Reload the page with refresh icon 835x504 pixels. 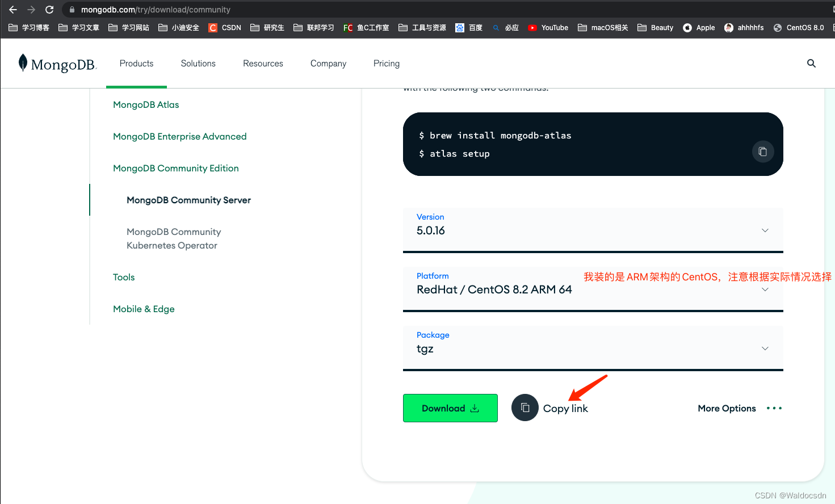click(49, 10)
